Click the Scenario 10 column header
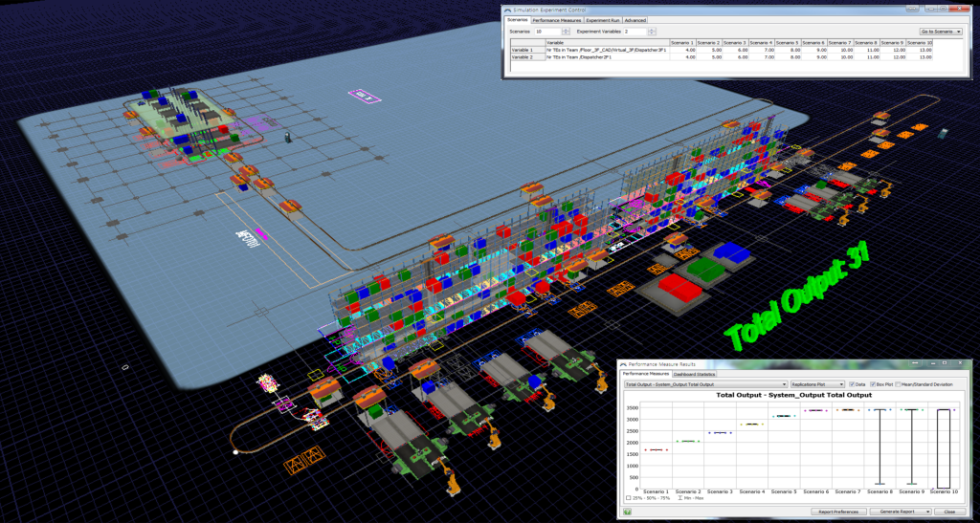This screenshot has width=980, height=523. pyautogui.click(x=920, y=43)
